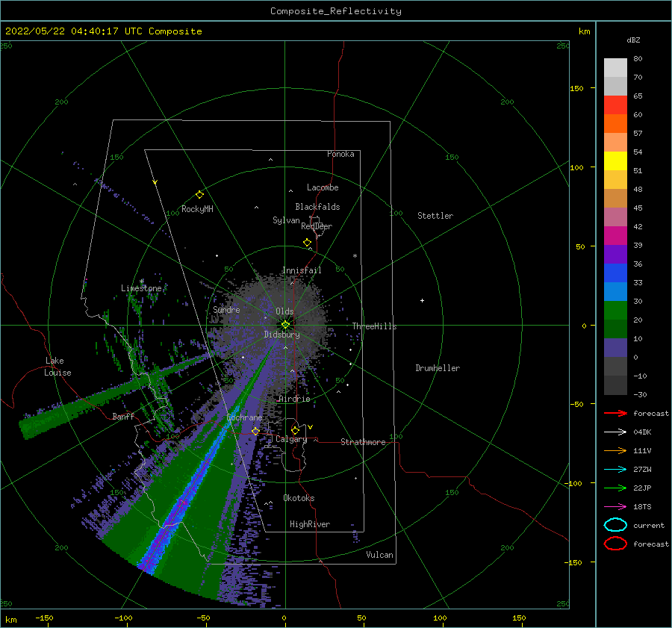Click the green 22JP arrow in legend
Image resolution: width=672 pixels, height=628 pixels.
point(615,488)
